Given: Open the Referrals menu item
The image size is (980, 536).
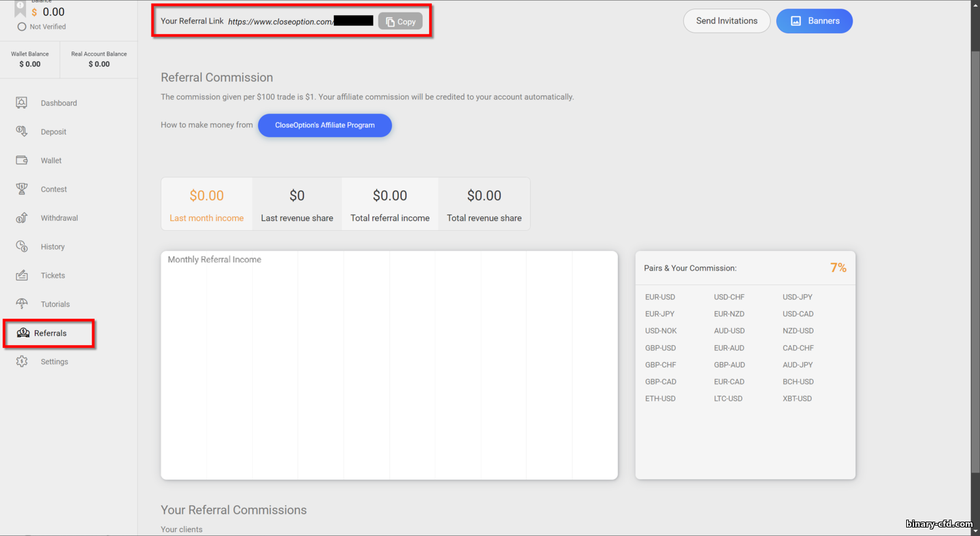Looking at the screenshot, I should [x=50, y=333].
